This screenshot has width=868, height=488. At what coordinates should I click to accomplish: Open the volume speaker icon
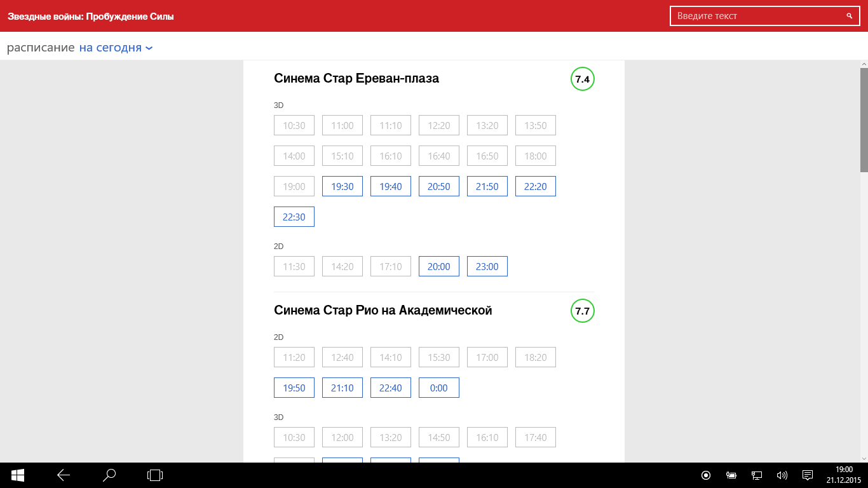(782, 475)
